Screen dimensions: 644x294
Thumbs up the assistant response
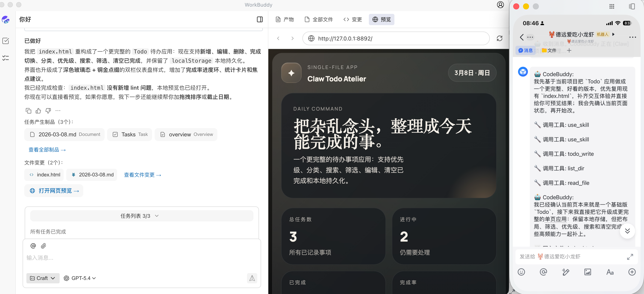(38, 111)
